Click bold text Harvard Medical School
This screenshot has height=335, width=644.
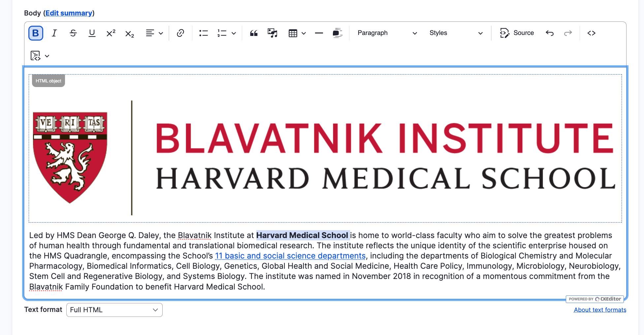tap(302, 235)
